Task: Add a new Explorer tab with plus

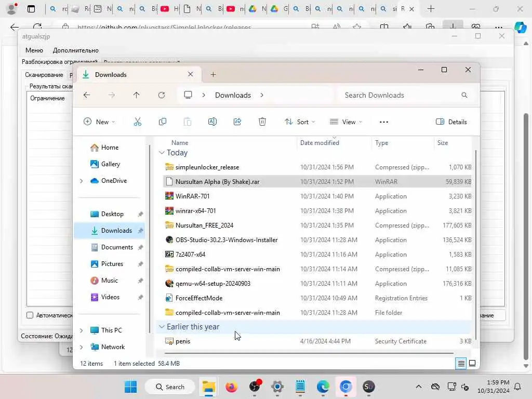Action: 213,74
